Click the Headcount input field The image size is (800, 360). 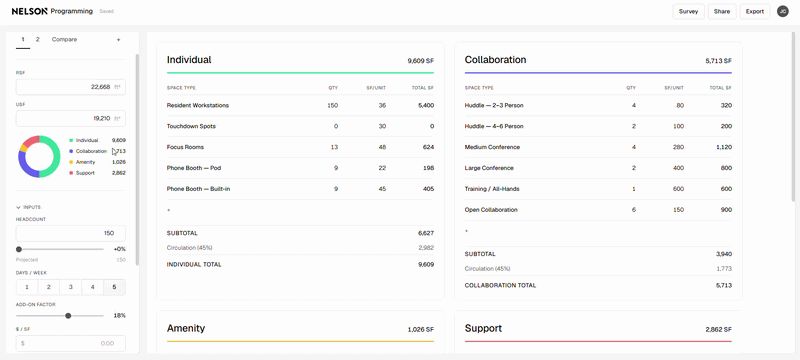pos(70,234)
